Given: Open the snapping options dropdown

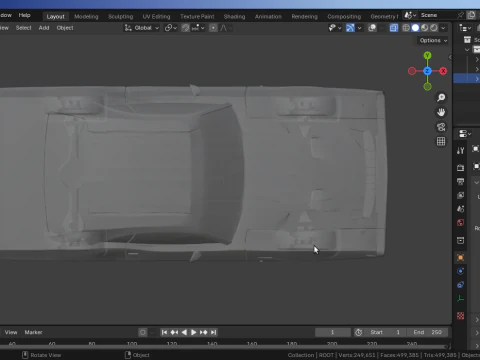Looking at the screenshot, I should 198,28.
